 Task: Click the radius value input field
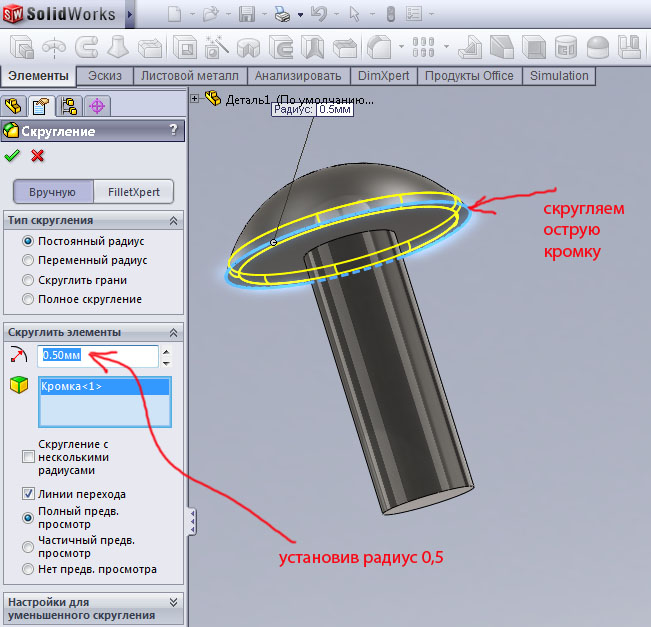pos(97,356)
